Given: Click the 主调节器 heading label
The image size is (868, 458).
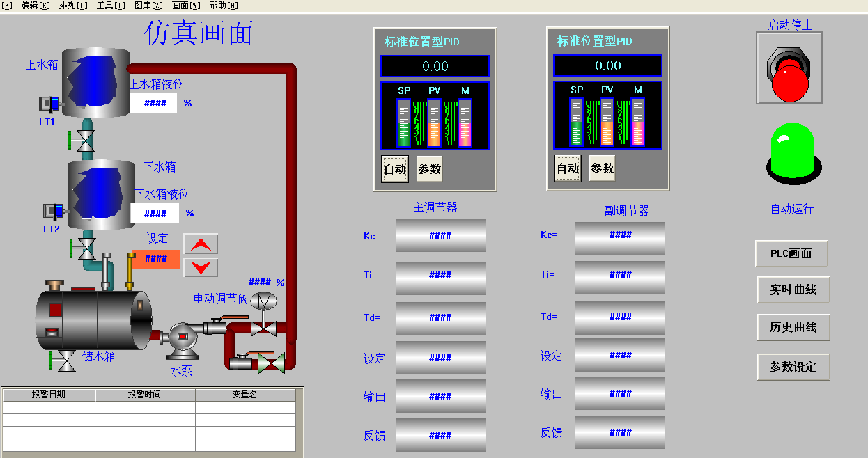Looking at the screenshot, I should [x=435, y=207].
